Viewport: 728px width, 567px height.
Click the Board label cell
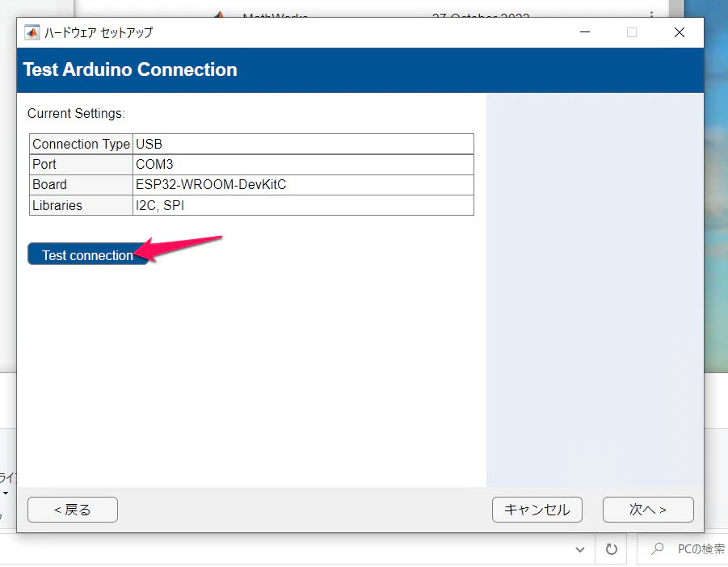click(x=82, y=185)
